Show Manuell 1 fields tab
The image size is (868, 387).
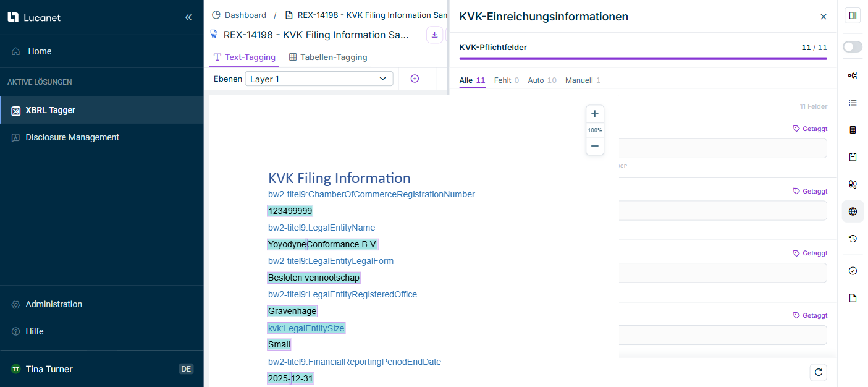coord(583,80)
